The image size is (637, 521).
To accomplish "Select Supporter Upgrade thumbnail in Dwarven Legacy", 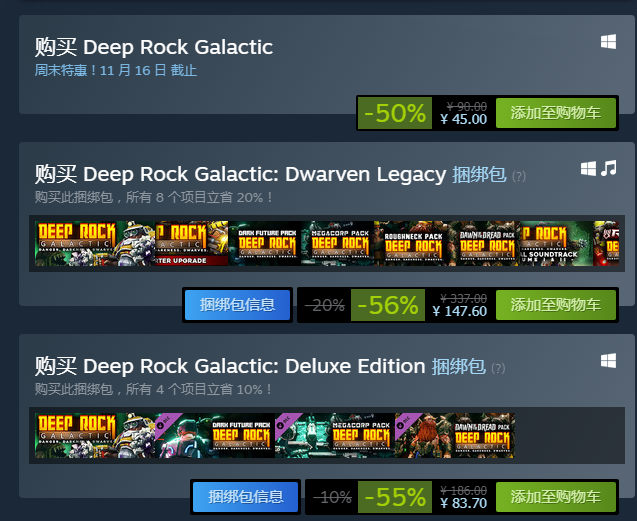I will pyautogui.click(x=192, y=243).
